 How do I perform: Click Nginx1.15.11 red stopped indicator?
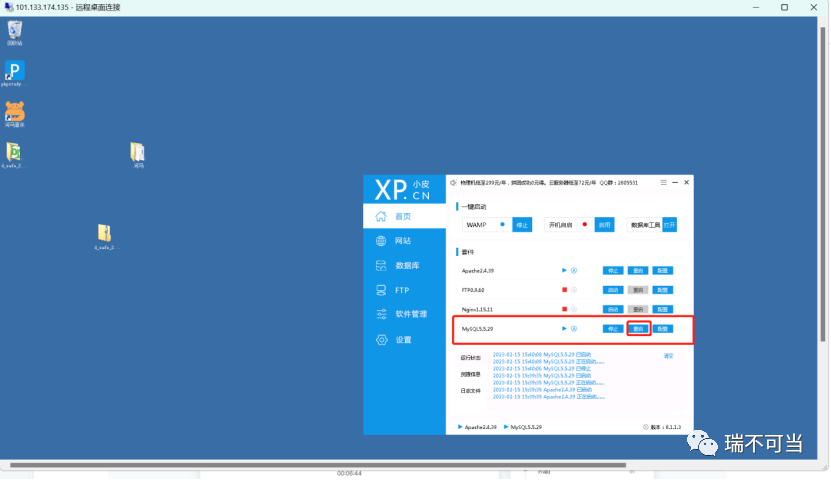point(564,309)
